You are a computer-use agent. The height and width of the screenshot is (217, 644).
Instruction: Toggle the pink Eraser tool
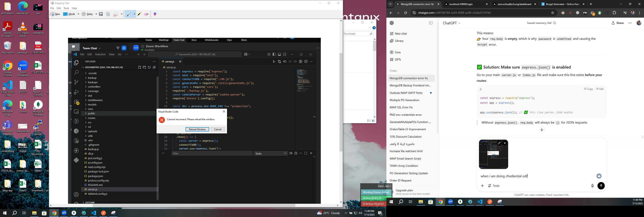tap(146, 14)
